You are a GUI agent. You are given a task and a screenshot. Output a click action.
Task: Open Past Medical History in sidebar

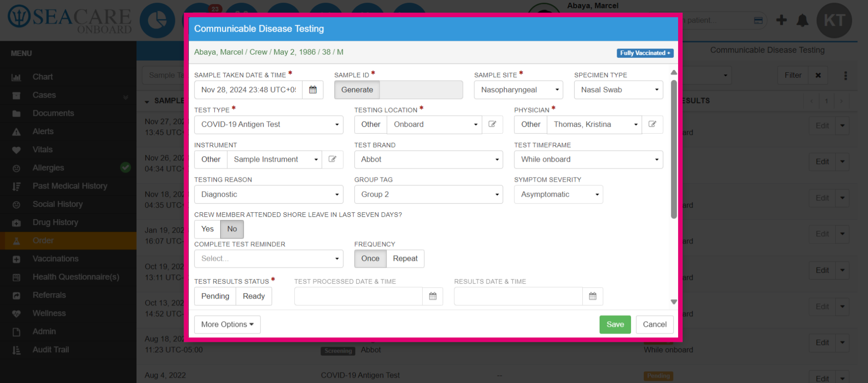[68, 186]
